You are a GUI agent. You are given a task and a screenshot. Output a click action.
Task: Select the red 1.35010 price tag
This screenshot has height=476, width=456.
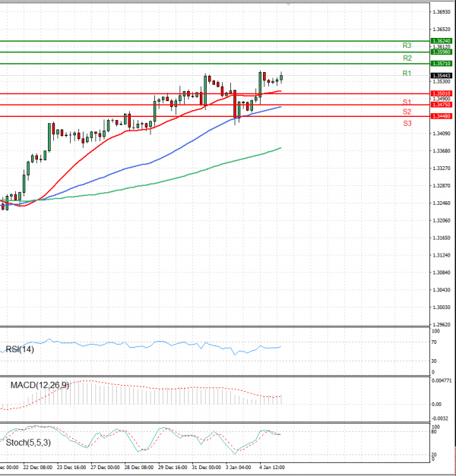click(x=442, y=93)
